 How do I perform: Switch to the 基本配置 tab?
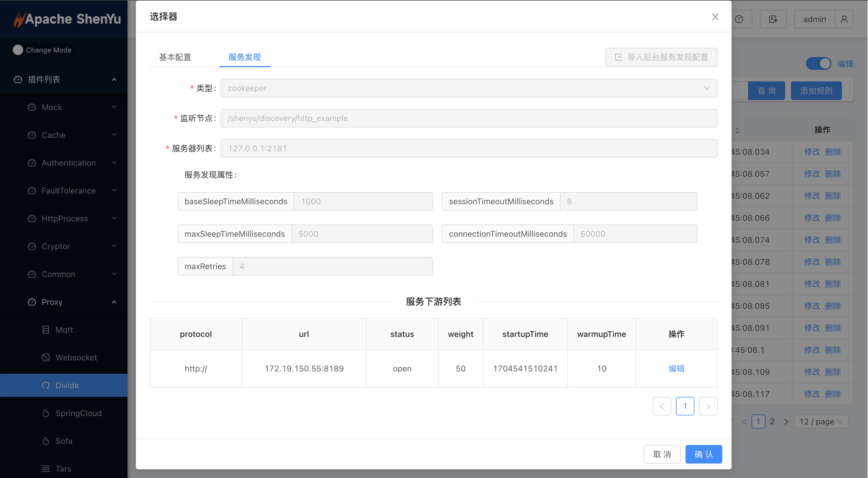(175, 57)
